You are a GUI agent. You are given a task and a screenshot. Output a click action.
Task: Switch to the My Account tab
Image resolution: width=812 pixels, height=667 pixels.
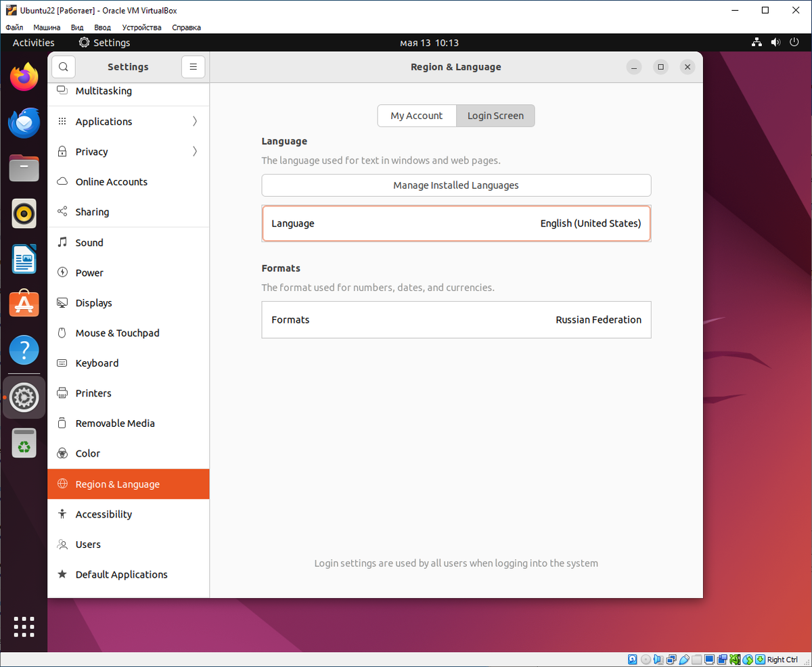tap(417, 116)
